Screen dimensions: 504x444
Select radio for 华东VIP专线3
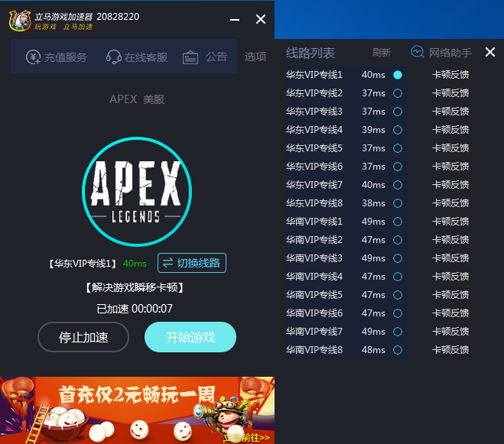coord(398,112)
